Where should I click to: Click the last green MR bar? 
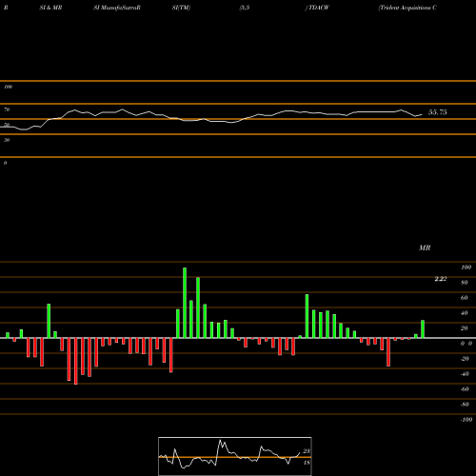423,329
